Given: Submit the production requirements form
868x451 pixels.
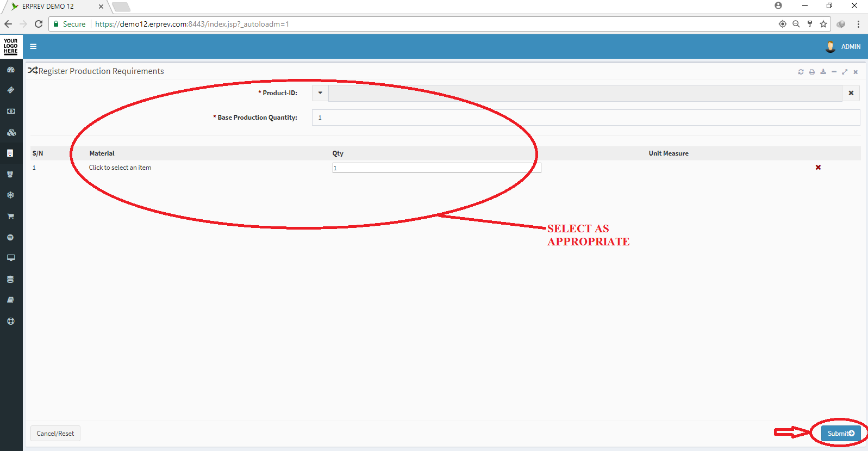Looking at the screenshot, I should point(841,434).
